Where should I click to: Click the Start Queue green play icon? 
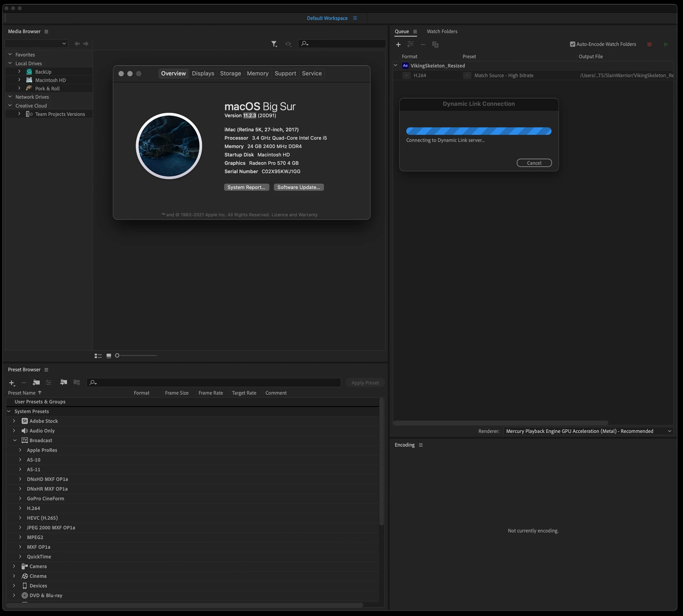666,44
